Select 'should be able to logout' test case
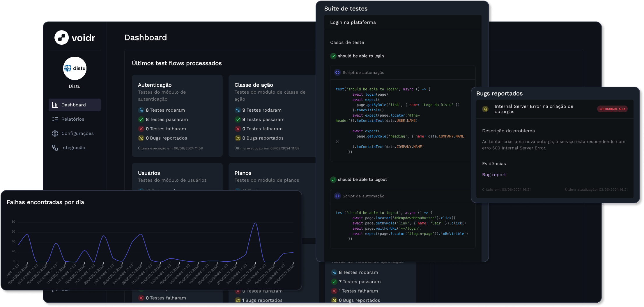 point(362,180)
